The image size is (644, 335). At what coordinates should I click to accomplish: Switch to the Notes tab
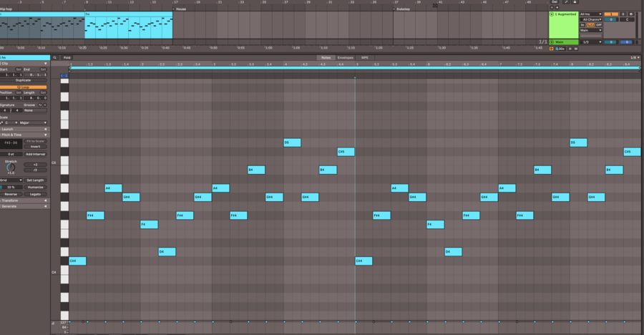(x=326, y=58)
